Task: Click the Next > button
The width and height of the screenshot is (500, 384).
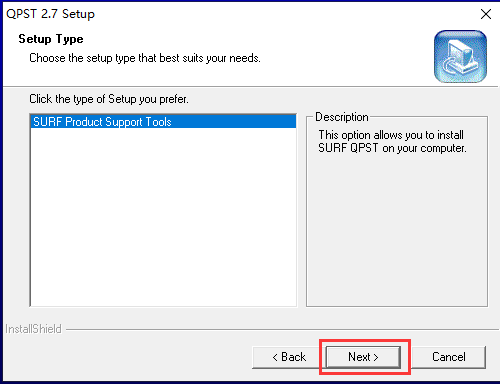Action: [363, 357]
